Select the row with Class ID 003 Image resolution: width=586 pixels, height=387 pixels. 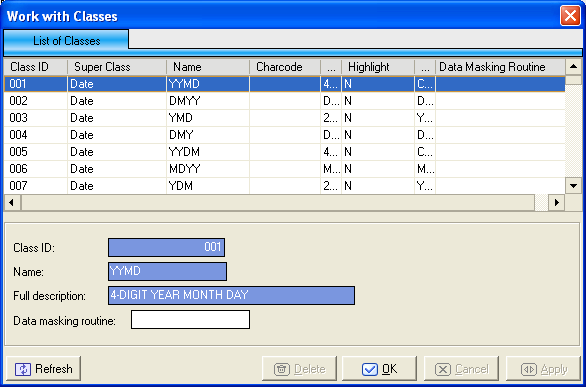284,118
